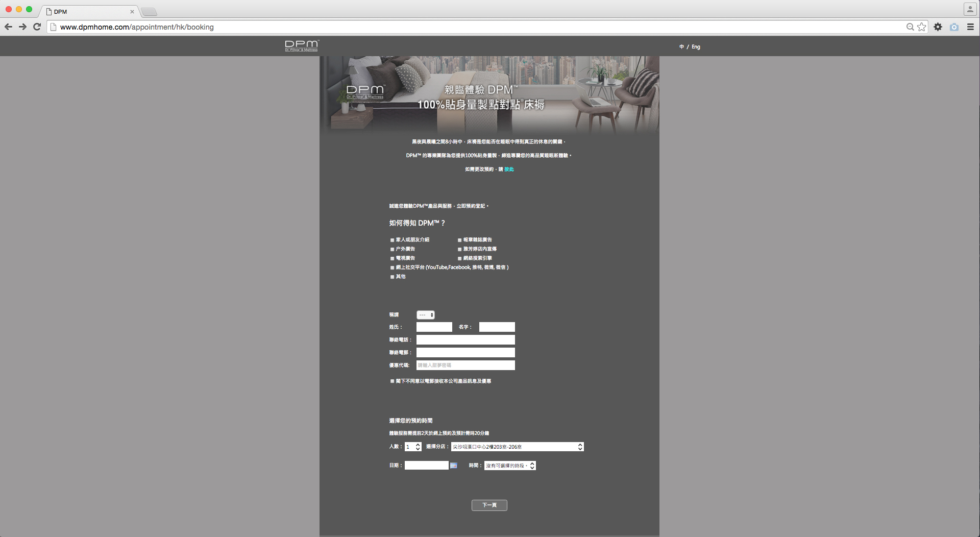Viewport: 980px width, 537px height.
Task: Click the 下一頁 next page button
Action: click(x=489, y=505)
